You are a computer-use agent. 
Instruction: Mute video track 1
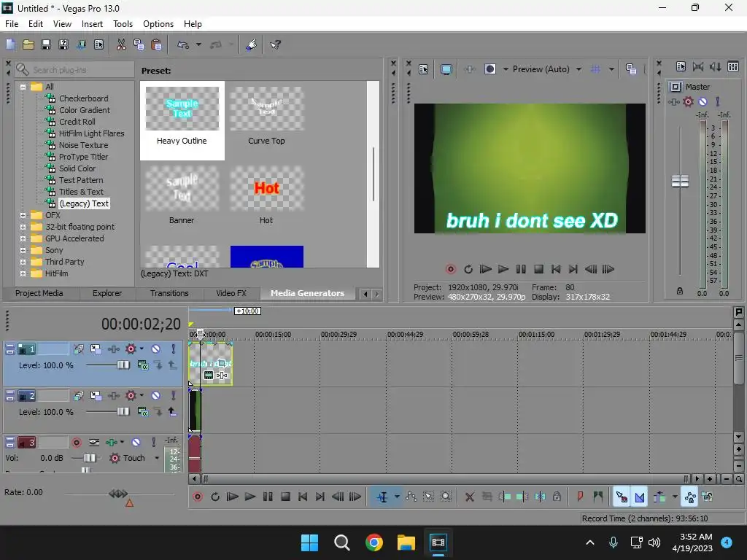coord(156,349)
